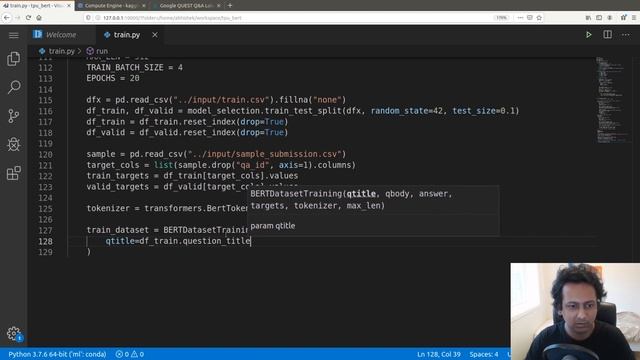
Task: Close the train.py editor tab
Action: (155, 35)
